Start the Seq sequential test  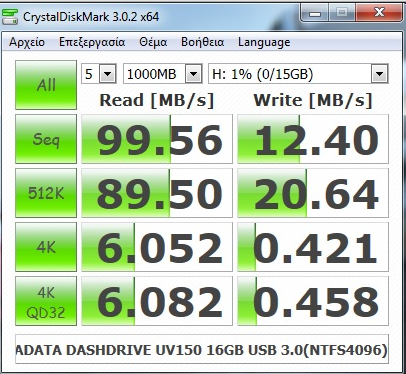46,139
